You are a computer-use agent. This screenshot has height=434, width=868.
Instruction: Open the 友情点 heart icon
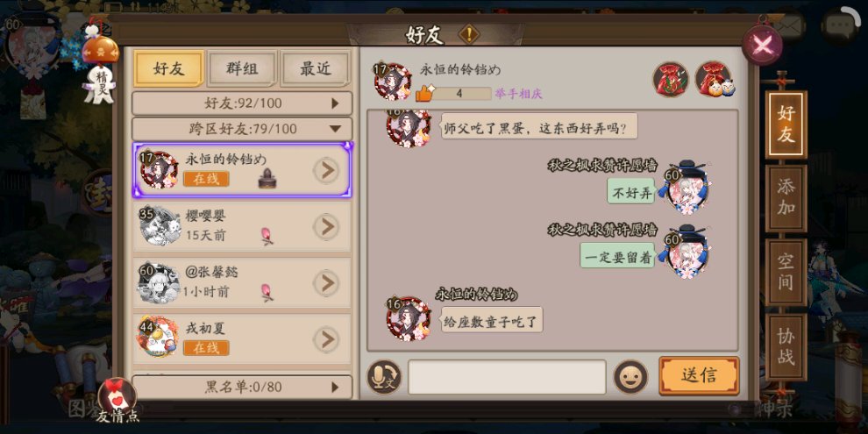point(117,400)
